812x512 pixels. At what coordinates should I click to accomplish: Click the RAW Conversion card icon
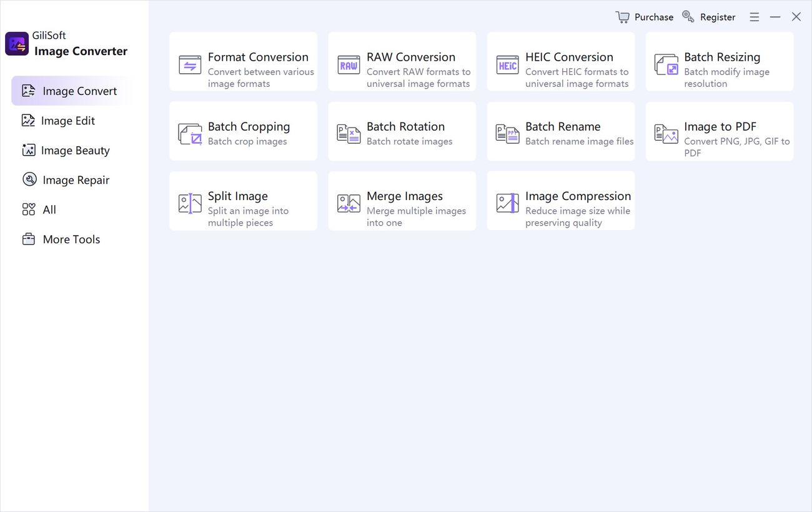349,64
